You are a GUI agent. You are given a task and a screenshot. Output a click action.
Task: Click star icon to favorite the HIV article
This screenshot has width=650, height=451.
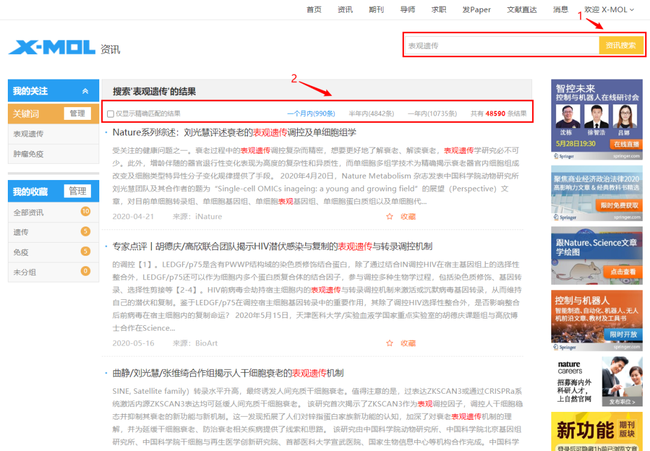click(390, 343)
